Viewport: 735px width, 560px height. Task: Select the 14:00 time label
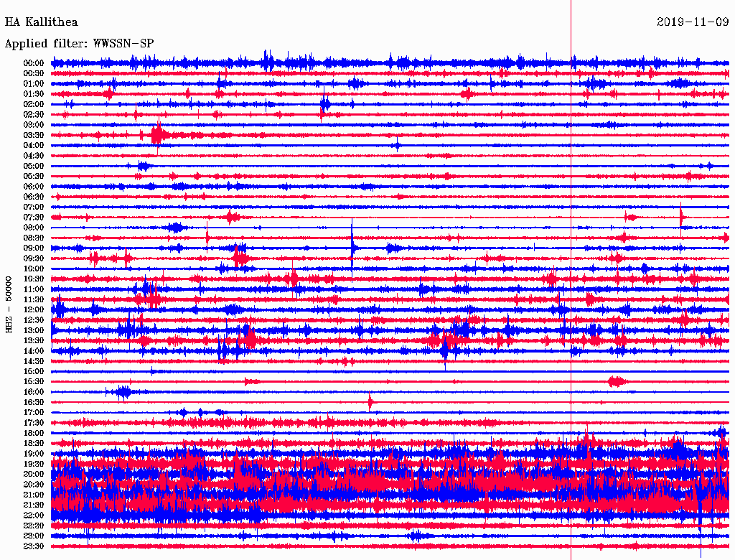pyautogui.click(x=34, y=351)
